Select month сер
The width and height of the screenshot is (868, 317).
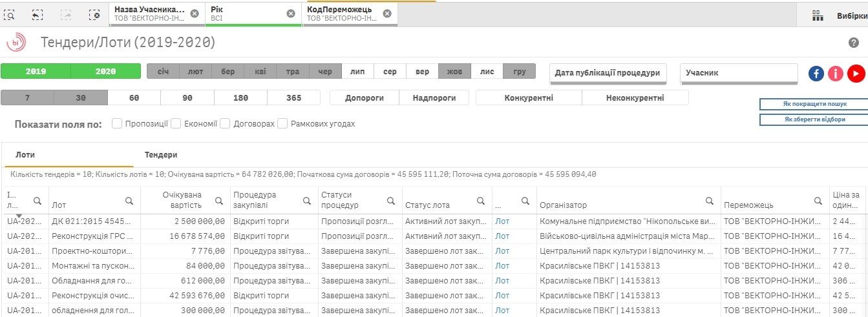click(390, 72)
